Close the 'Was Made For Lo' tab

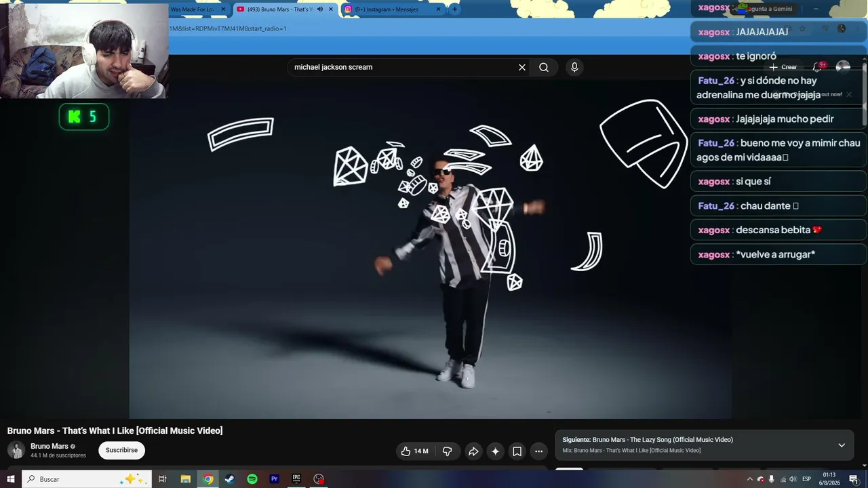coord(223,9)
